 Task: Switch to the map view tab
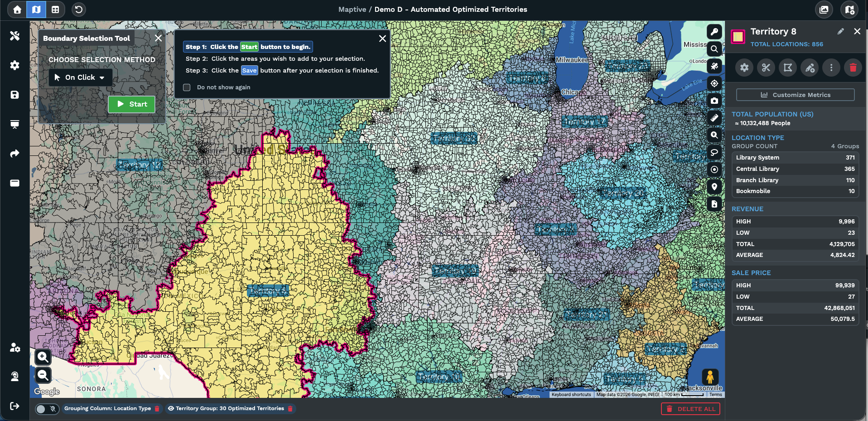36,10
